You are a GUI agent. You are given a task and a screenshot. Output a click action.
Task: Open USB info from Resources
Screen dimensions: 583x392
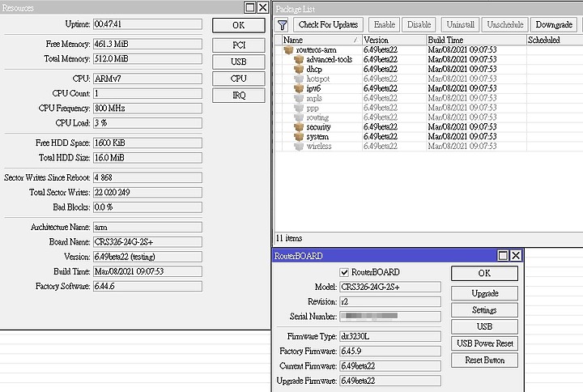pyautogui.click(x=239, y=62)
